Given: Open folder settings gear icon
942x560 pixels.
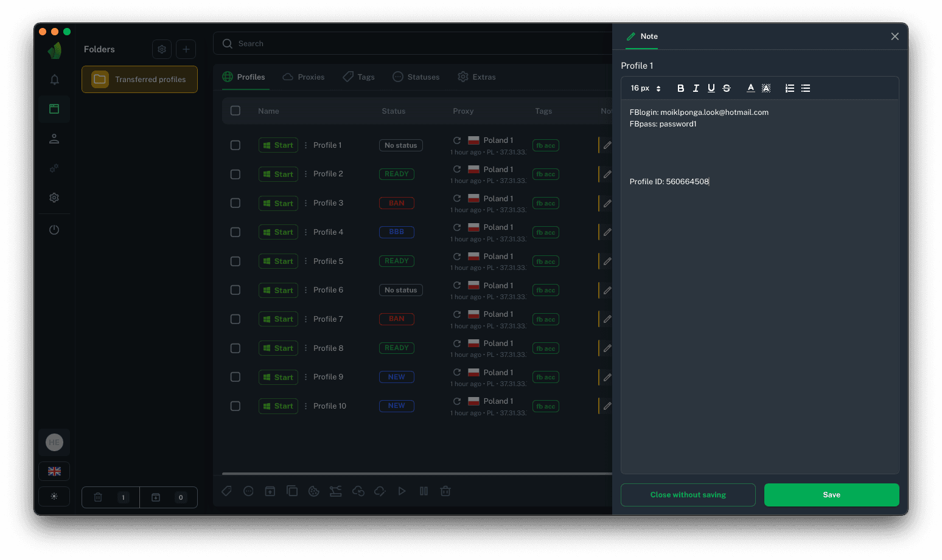Looking at the screenshot, I should tap(162, 49).
